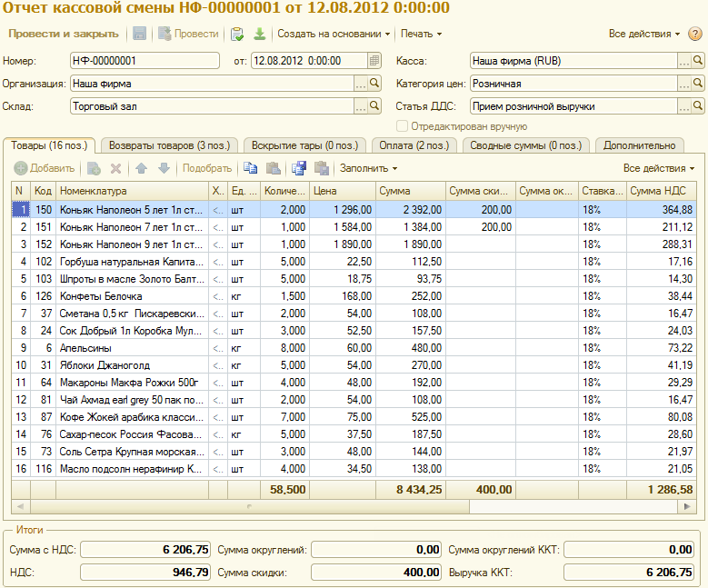708x588 pixels.
Task: Select row Апельсины
Action: pyautogui.click(x=354, y=348)
